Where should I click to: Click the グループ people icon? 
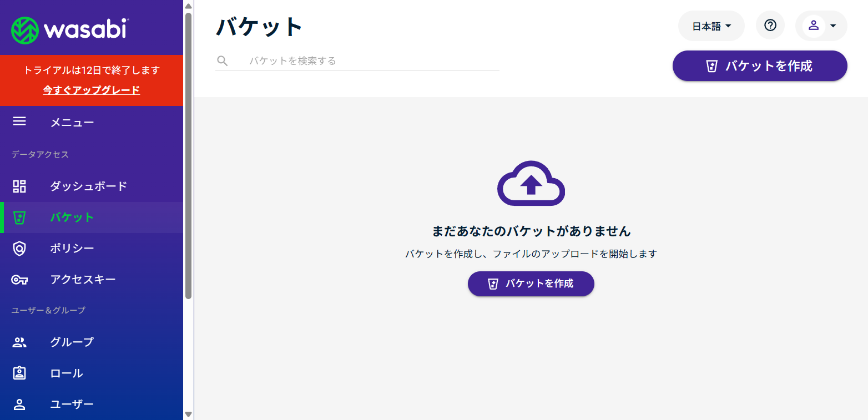pyautogui.click(x=19, y=342)
